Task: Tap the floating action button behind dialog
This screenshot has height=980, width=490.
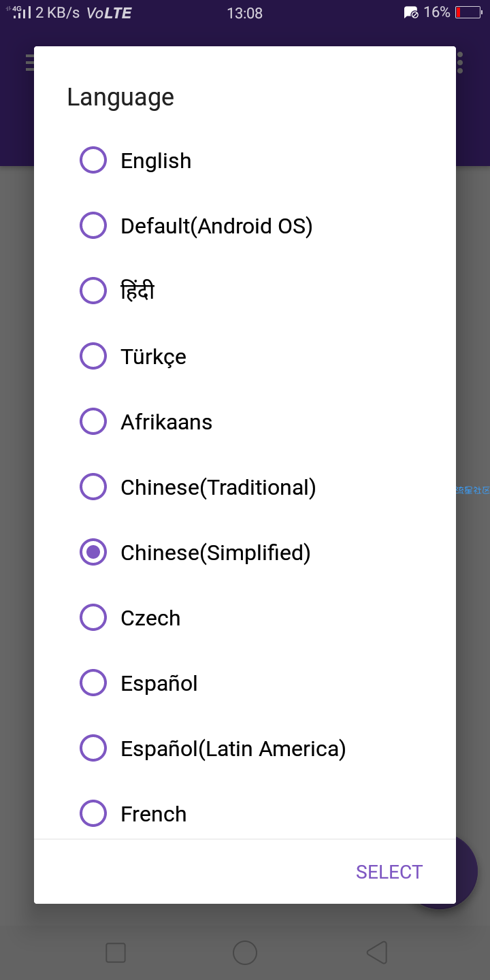Action: click(466, 872)
